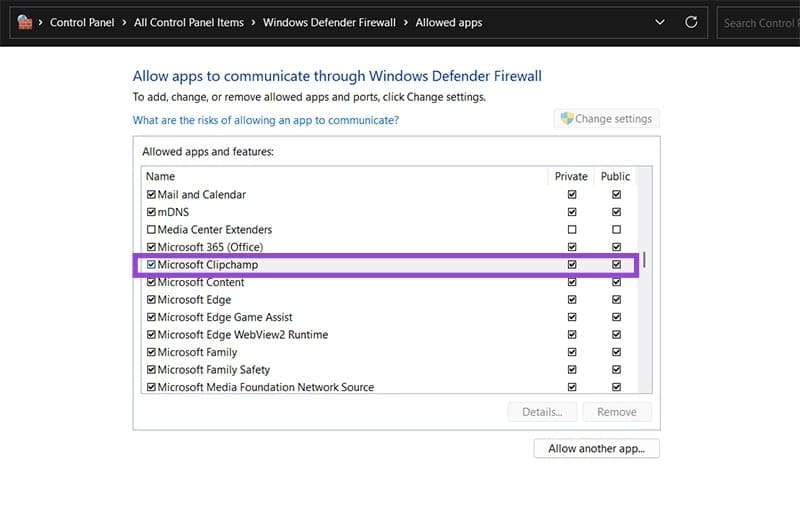The width and height of the screenshot is (800, 526).
Task: Go to Control Panel breadcrumb
Action: [82, 22]
